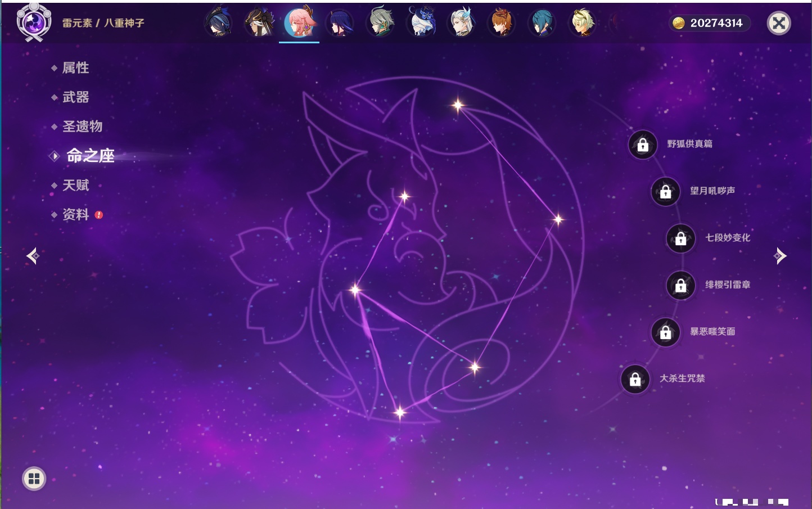This screenshot has width=812, height=509.
Task: Click the Electro element emblem
Action: pyautogui.click(x=34, y=22)
